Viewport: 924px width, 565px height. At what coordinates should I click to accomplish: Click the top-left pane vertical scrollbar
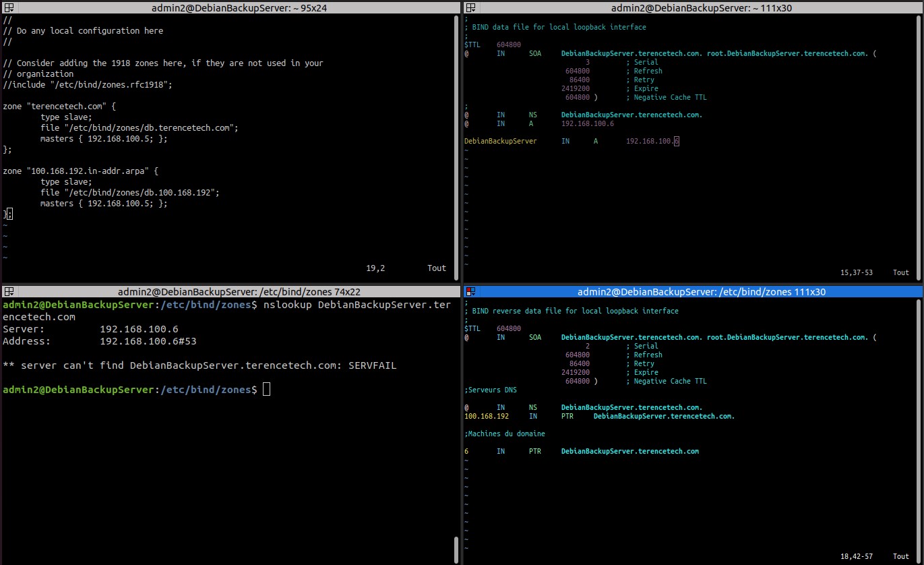click(456, 148)
